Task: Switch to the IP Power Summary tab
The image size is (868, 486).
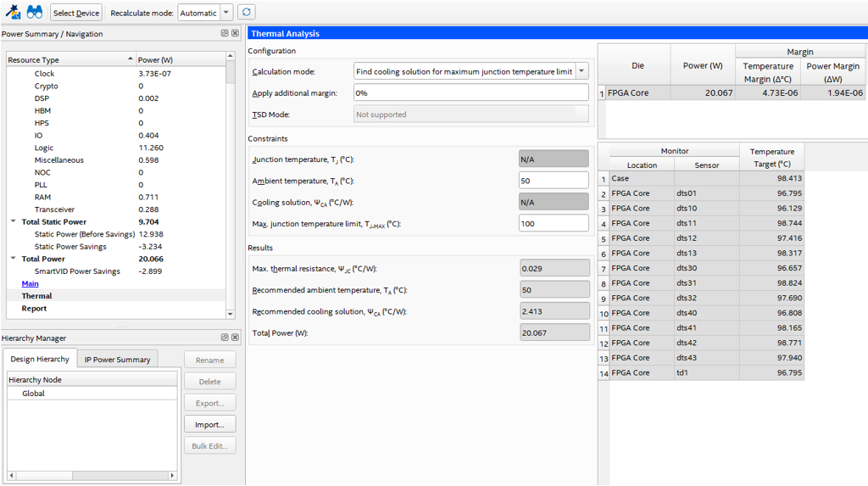Action: click(x=117, y=360)
